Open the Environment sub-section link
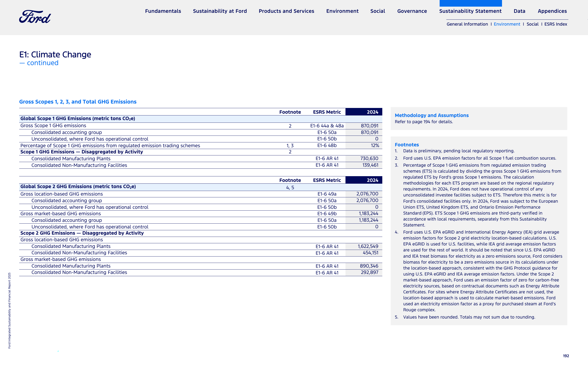The width and height of the screenshot is (588, 368). pyautogui.click(x=507, y=24)
